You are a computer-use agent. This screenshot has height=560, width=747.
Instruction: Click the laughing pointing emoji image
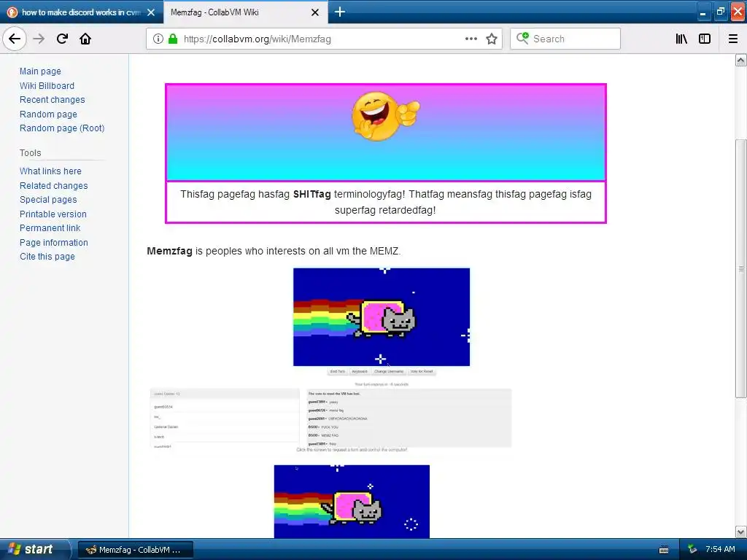tap(386, 117)
